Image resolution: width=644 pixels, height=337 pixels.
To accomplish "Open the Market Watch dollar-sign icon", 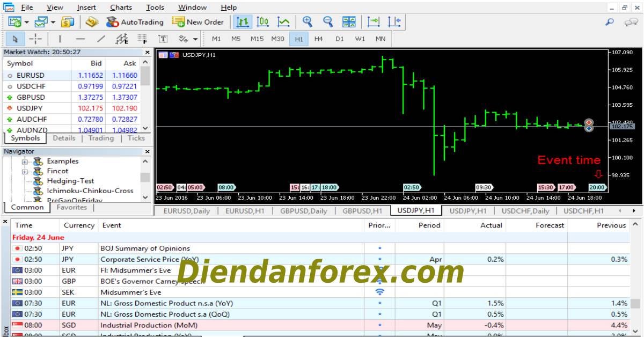I will 68,22.
